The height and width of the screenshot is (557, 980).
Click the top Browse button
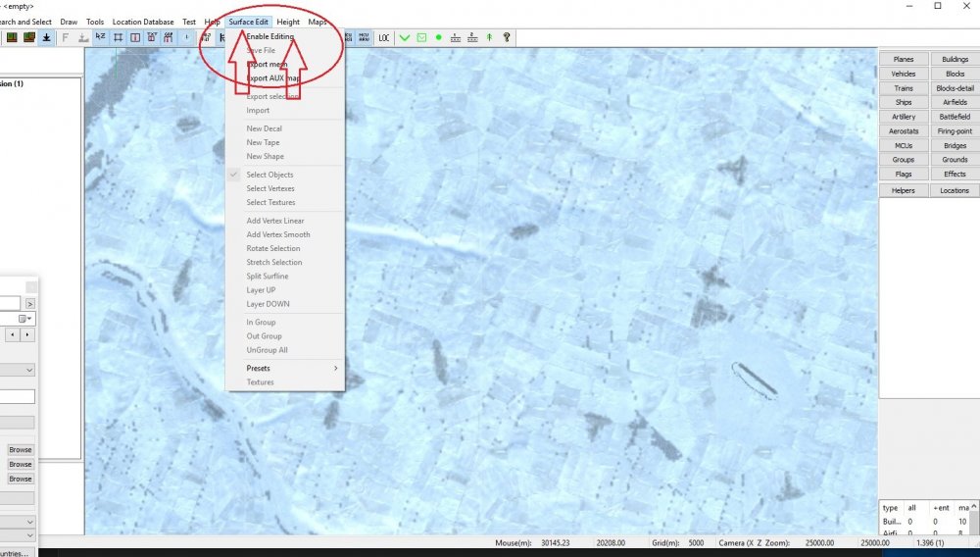[21, 450]
